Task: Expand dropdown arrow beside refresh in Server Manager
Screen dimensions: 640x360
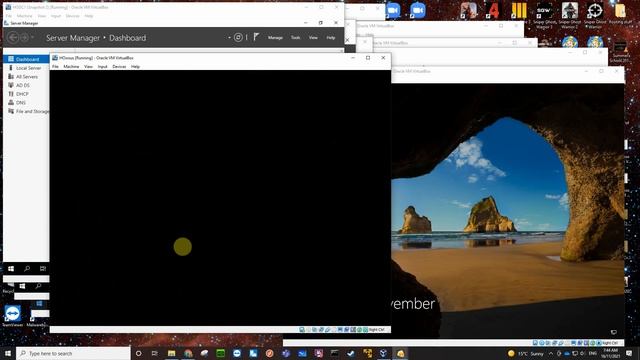Action: pyautogui.click(x=229, y=38)
